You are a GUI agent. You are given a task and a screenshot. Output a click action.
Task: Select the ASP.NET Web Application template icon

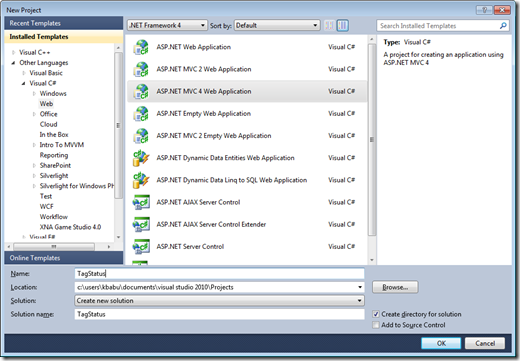pyautogui.click(x=141, y=47)
